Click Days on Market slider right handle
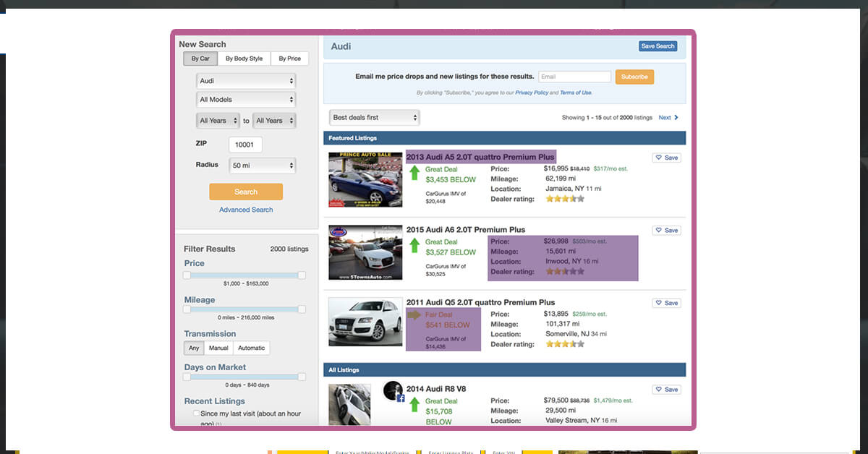This screenshot has width=868, height=454. point(302,377)
